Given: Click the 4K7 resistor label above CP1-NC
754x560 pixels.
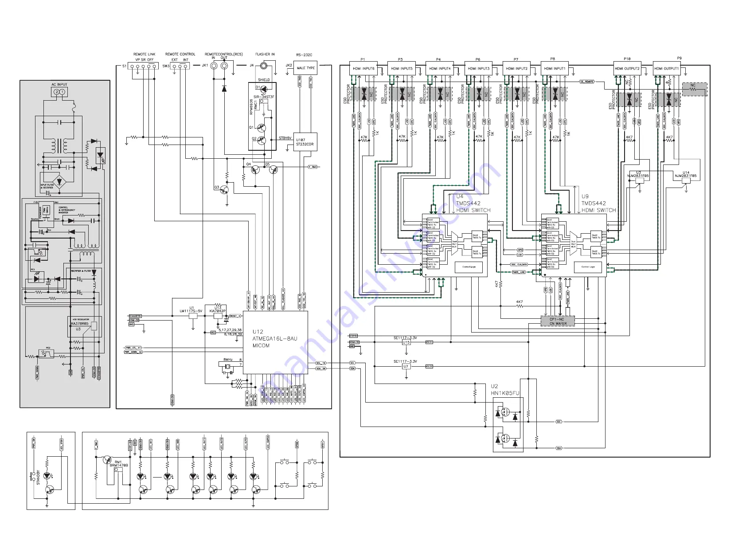Looking at the screenshot, I should click(519, 302).
